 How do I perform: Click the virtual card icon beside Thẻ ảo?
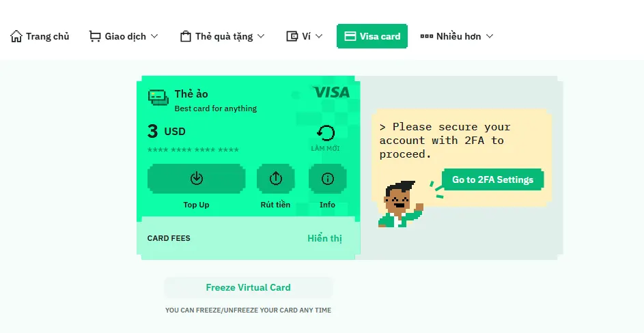(158, 98)
